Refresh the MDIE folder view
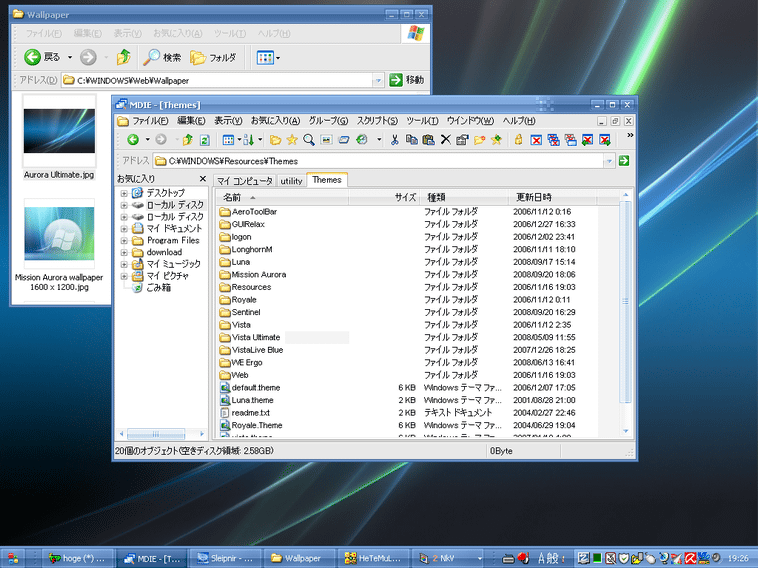The image size is (758, 568). [204, 140]
